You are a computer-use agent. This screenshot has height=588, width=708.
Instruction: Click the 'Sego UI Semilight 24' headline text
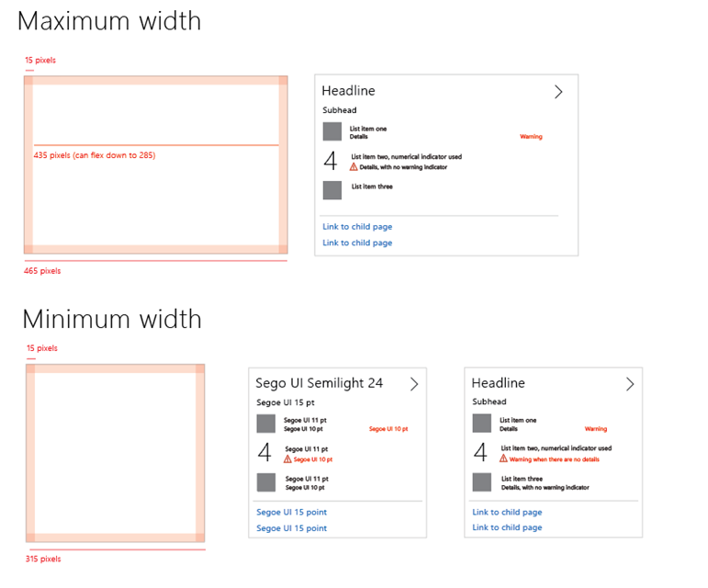[x=319, y=383]
